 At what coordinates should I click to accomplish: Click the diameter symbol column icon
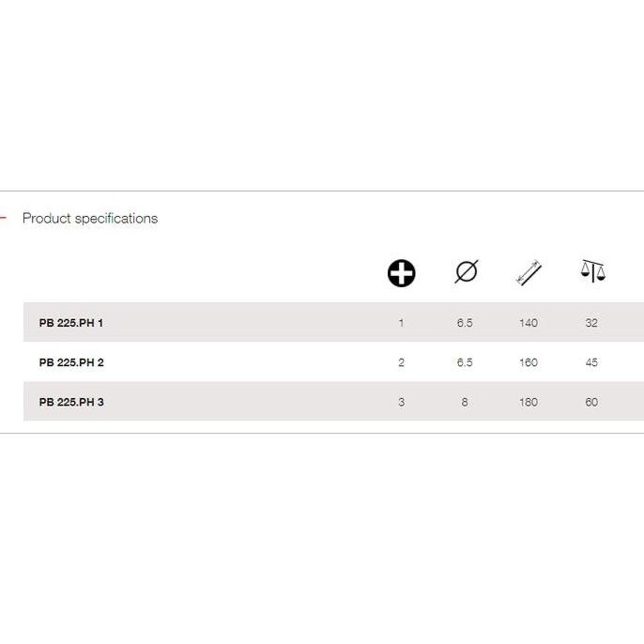point(466,272)
